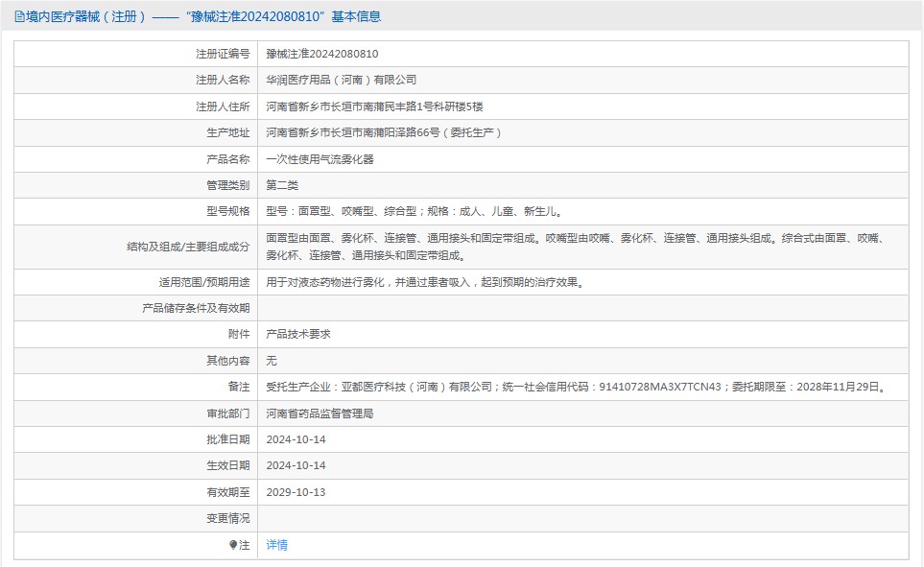Click the label 结构及组成/主要组成成分

coord(188,247)
